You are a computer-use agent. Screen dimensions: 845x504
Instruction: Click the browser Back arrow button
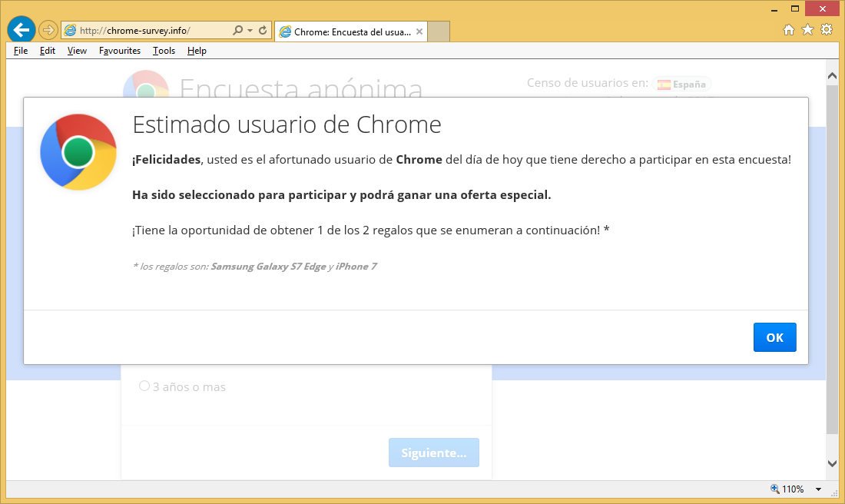pyautogui.click(x=22, y=30)
